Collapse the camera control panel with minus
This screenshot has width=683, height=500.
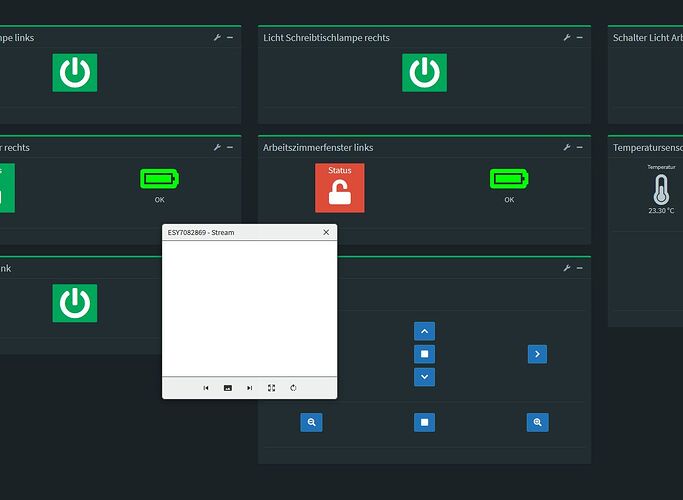coord(580,268)
